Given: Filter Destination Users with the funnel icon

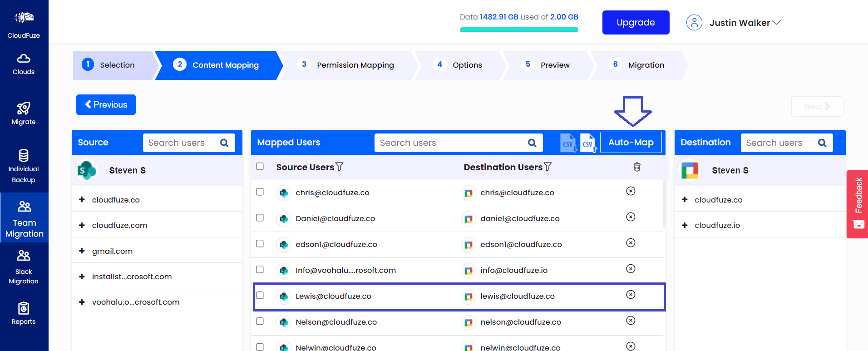Looking at the screenshot, I should [547, 167].
